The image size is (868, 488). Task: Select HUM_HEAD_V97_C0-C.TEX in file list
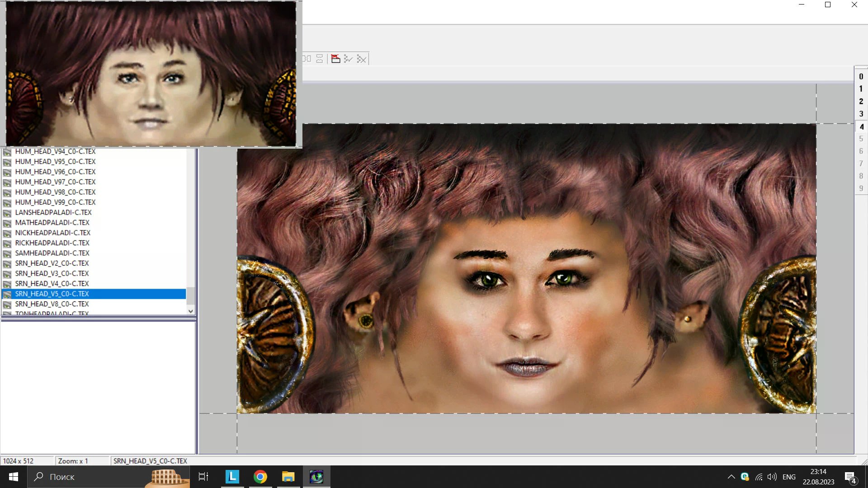(x=55, y=182)
